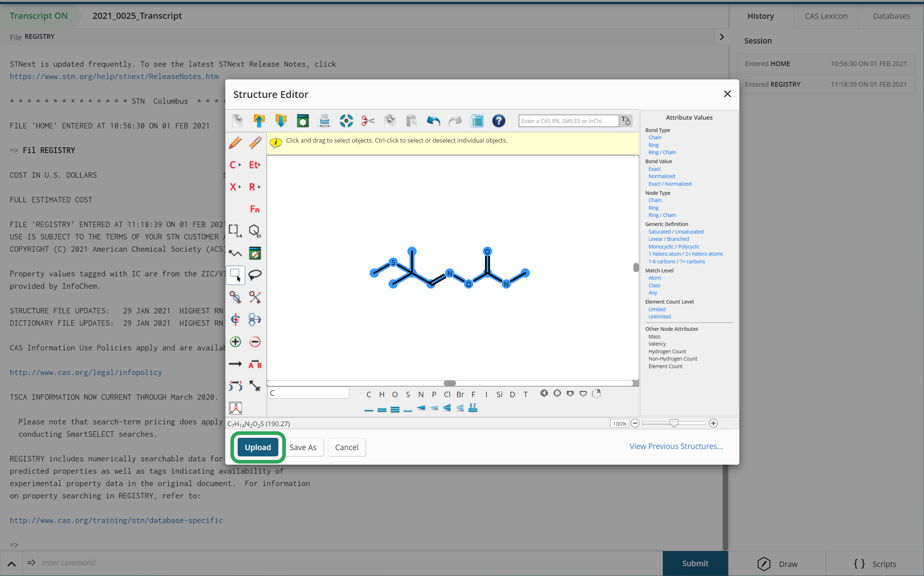Viewport: 924px width, 576px height.
Task: Open View Previous Structures link
Action: [676, 446]
